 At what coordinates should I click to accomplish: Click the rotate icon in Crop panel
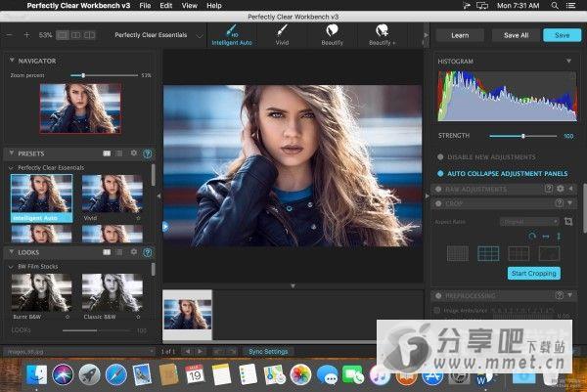click(x=532, y=236)
